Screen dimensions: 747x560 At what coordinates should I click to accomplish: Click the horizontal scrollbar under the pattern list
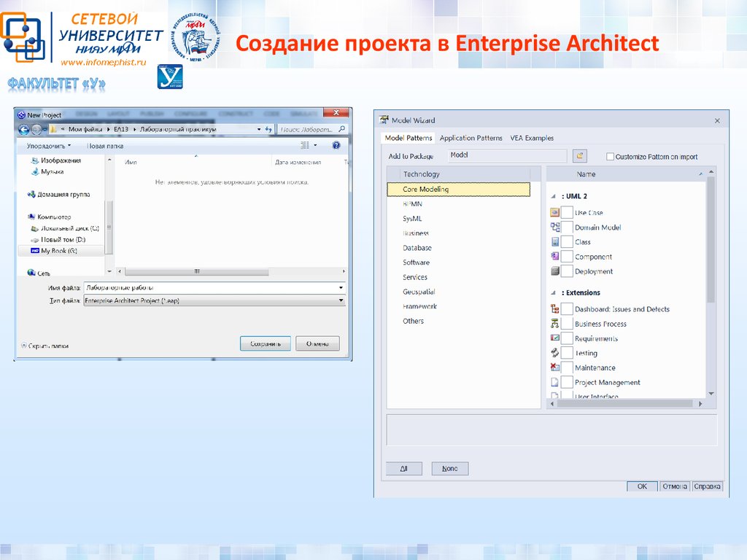click(626, 403)
